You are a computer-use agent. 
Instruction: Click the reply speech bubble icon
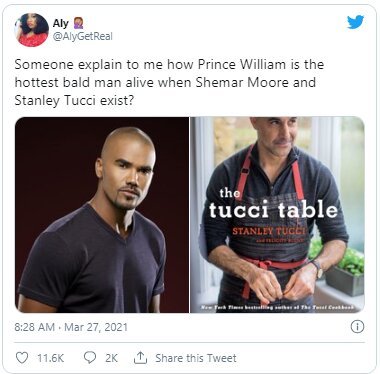click(89, 358)
